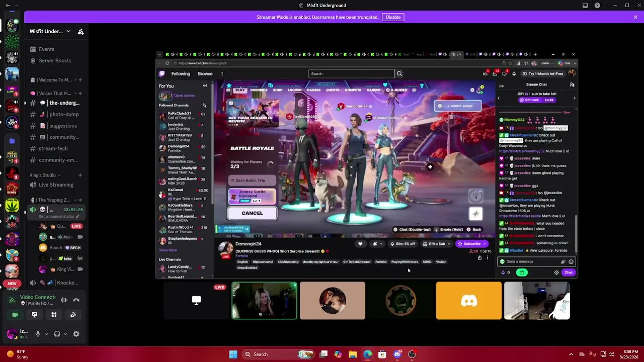The image size is (644, 362).
Task: Open microphone input options arrow
Action: tap(46, 334)
